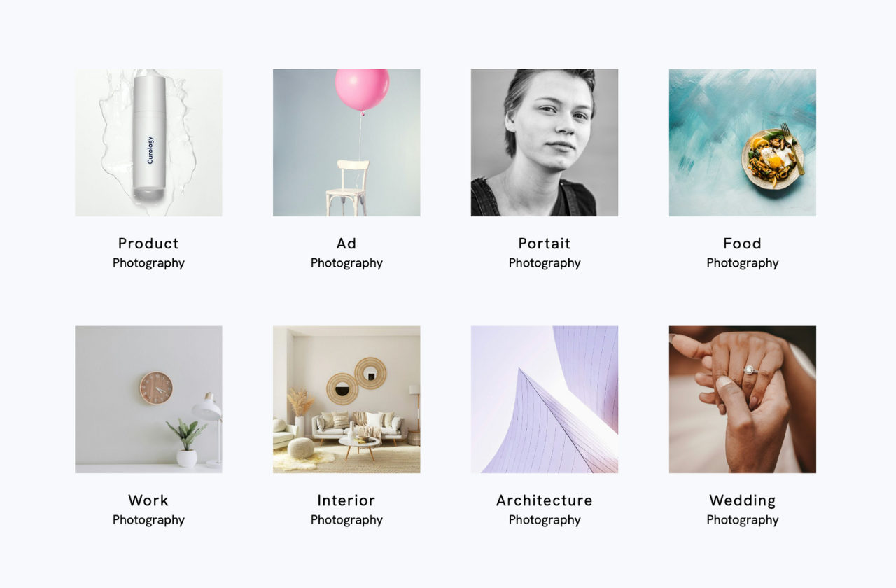Viewport: 896px width, 588px height.
Task: Open the black-and-white portrait photo
Action: click(x=545, y=143)
